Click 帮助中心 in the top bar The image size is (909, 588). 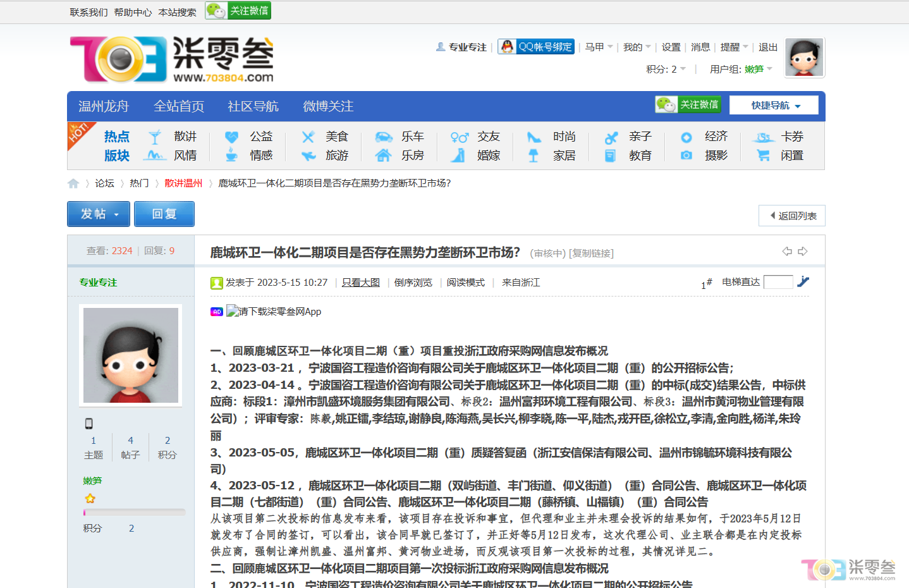pos(133,12)
